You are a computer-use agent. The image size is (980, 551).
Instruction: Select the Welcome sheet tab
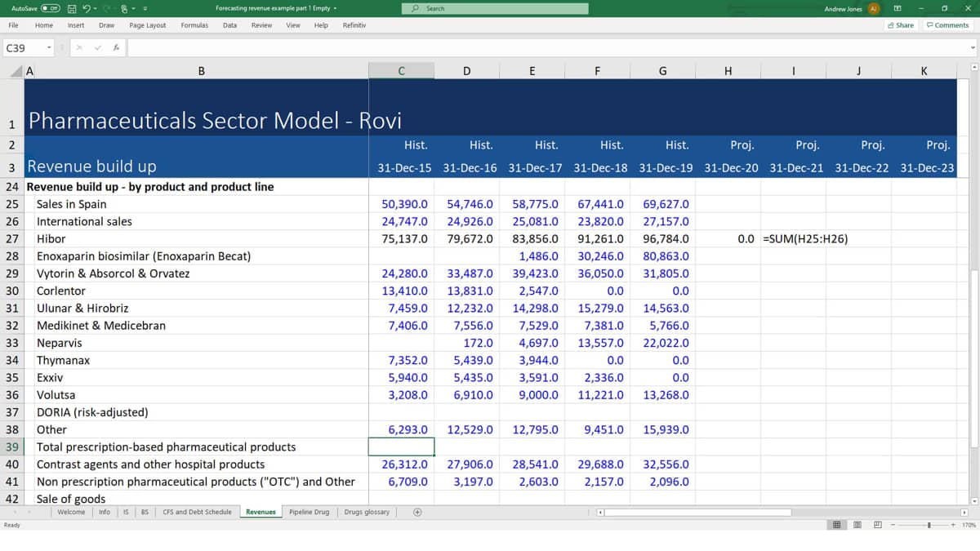tap(71, 512)
